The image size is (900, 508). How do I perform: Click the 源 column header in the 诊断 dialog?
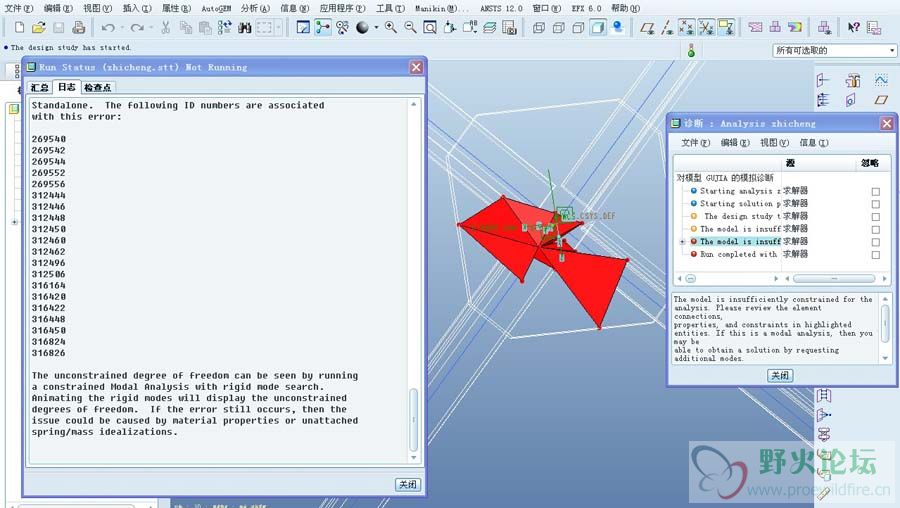pos(790,163)
